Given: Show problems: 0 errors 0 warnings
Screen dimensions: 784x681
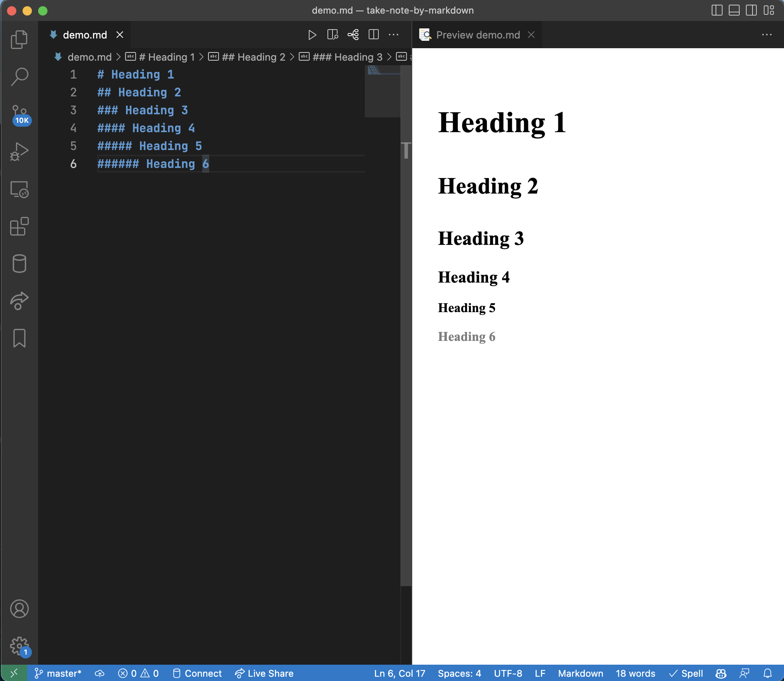Looking at the screenshot, I should tap(138, 673).
